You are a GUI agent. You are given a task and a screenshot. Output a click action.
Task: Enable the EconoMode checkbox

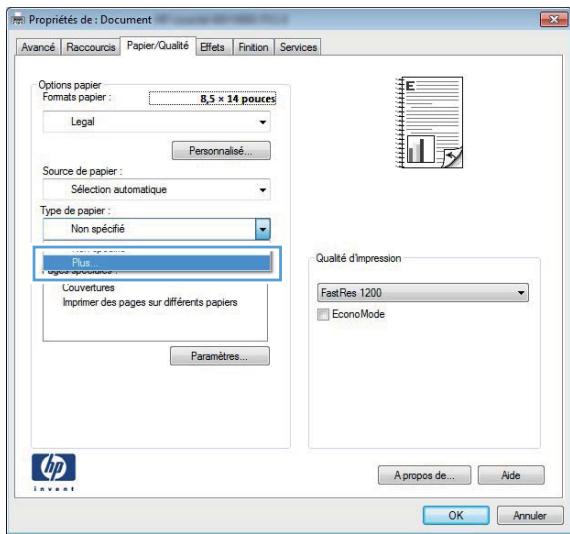(323, 314)
